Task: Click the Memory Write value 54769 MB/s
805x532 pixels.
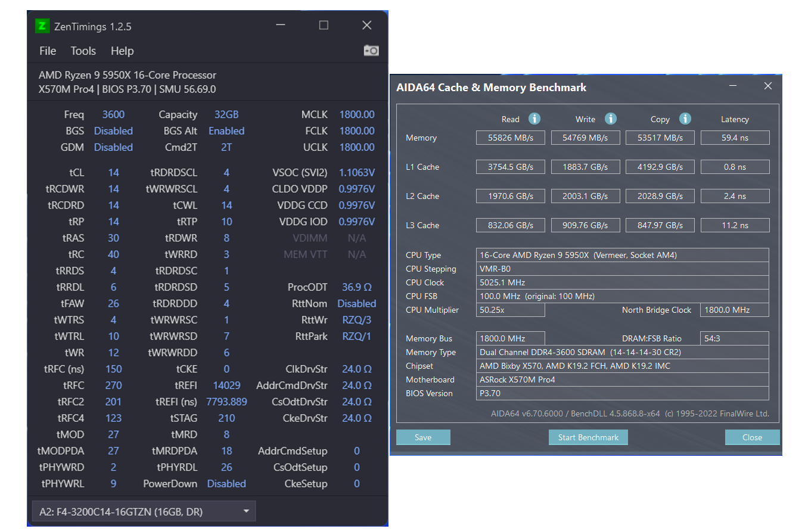Action: tap(586, 138)
